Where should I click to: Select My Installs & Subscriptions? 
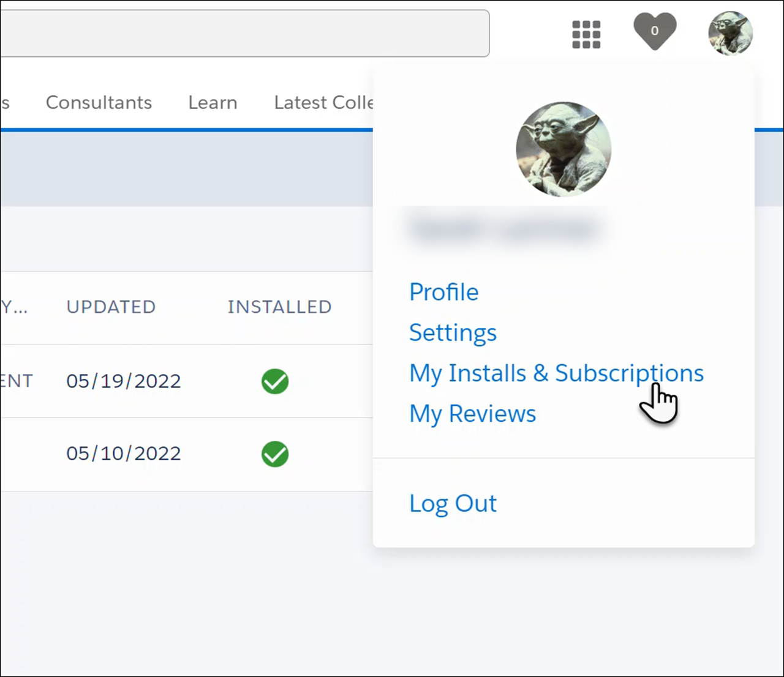point(556,373)
